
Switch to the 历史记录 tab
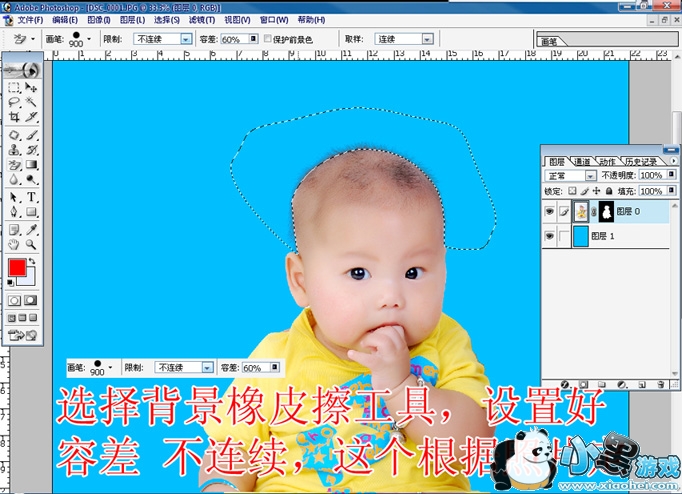[x=641, y=162]
